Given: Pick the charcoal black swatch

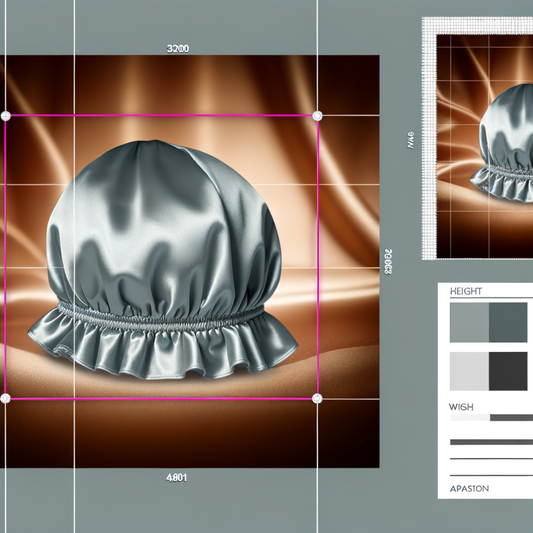Looking at the screenshot, I should pyautogui.click(x=508, y=371).
